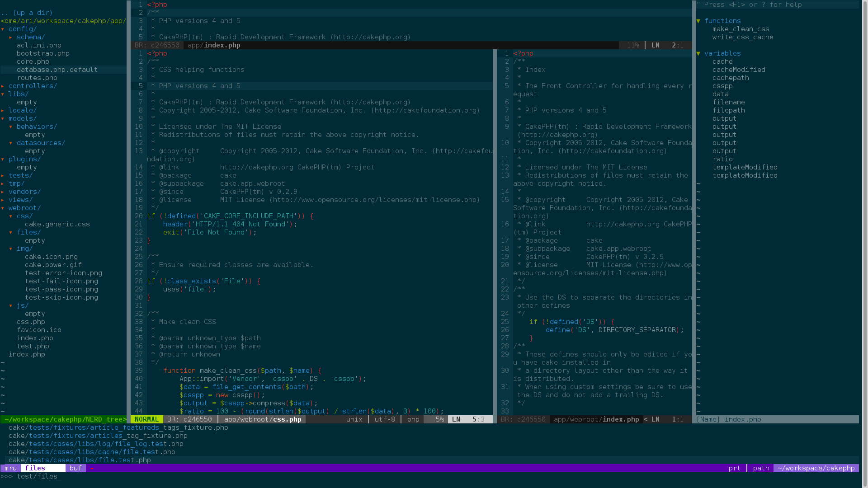The width and height of the screenshot is (868, 488).
Task: Collapse the webroot/ folder arrow
Action: pos(3,208)
